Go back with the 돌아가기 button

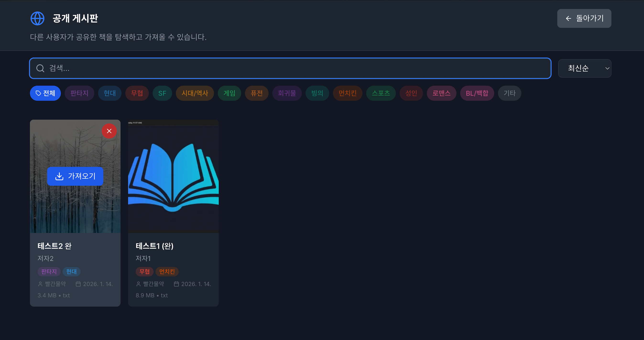[x=584, y=18]
